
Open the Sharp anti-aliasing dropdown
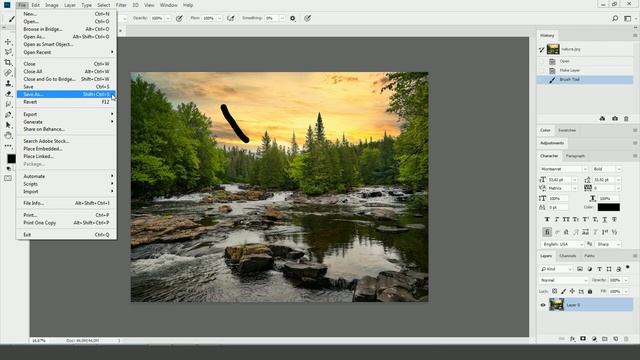(608, 244)
